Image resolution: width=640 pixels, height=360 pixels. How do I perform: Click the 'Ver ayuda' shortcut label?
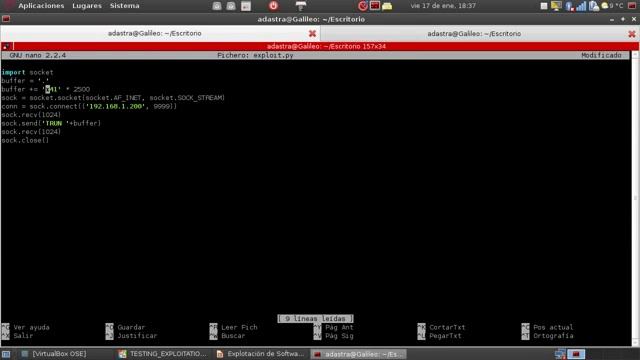(31, 327)
